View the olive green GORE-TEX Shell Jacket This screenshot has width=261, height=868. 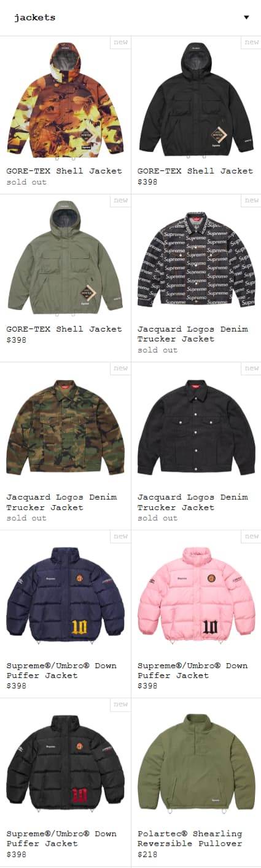click(x=65, y=258)
